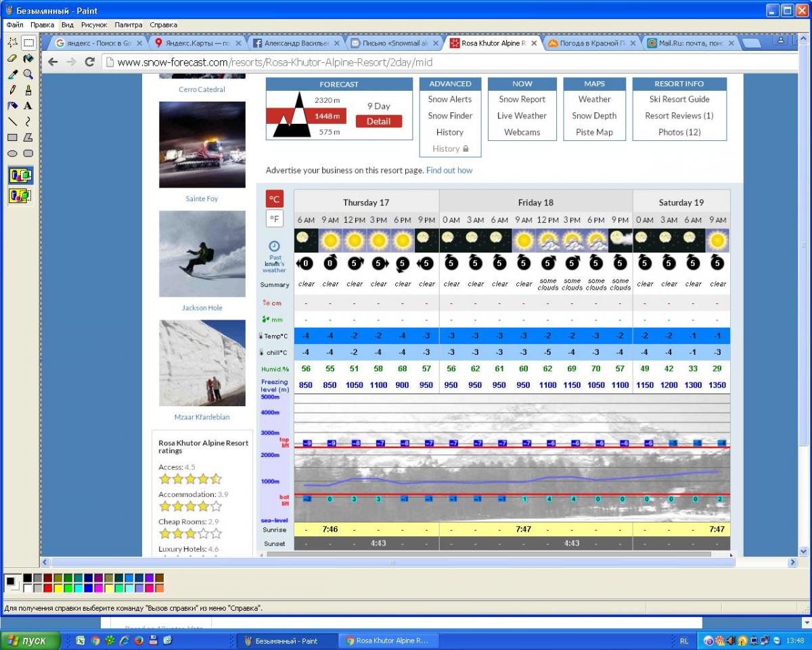Screen dimensions: 812x650
Task: Pick the straight Line tool
Action: tap(12, 122)
